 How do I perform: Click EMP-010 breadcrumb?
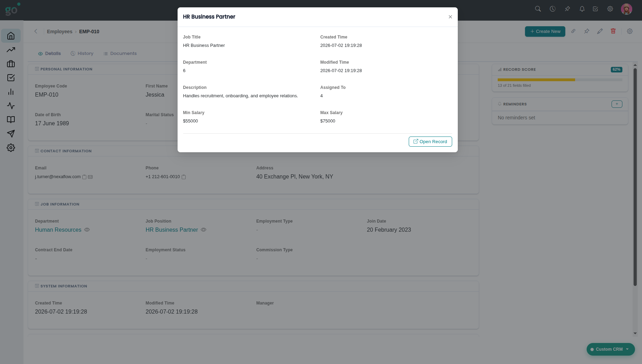pyautogui.click(x=89, y=31)
